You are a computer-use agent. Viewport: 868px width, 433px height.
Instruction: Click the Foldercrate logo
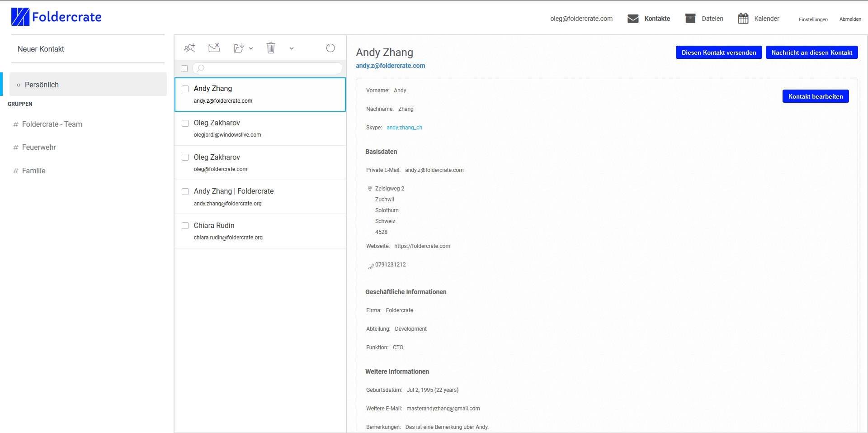[x=57, y=17]
